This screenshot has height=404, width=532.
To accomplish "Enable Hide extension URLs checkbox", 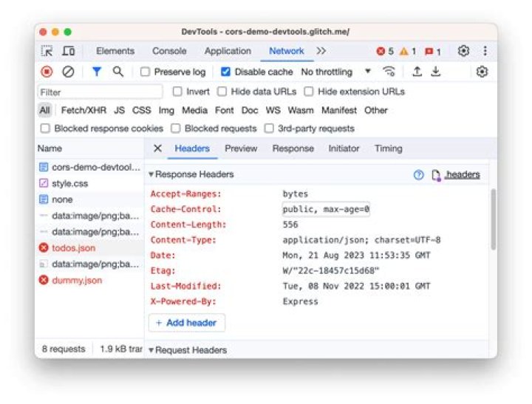I will [309, 92].
